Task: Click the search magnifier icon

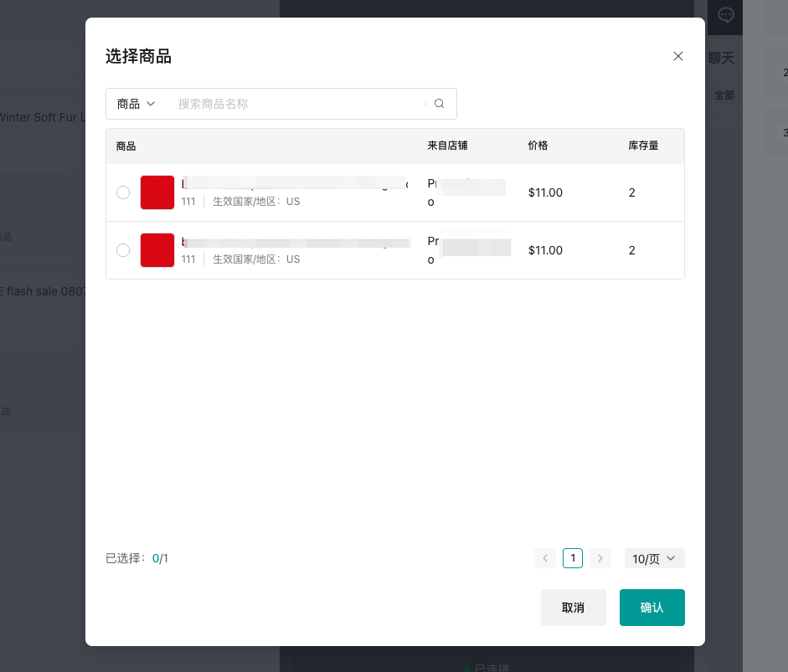Action: point(439,104)
